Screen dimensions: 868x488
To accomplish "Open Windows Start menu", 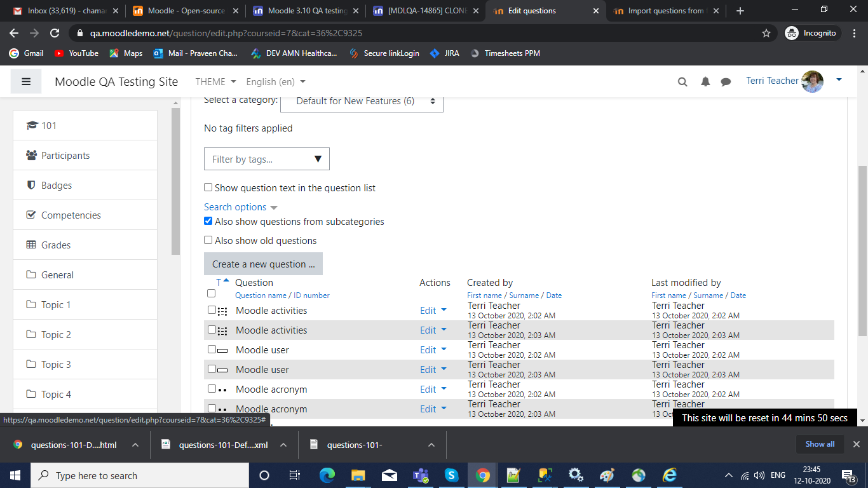I will click(x=15, y=475).
